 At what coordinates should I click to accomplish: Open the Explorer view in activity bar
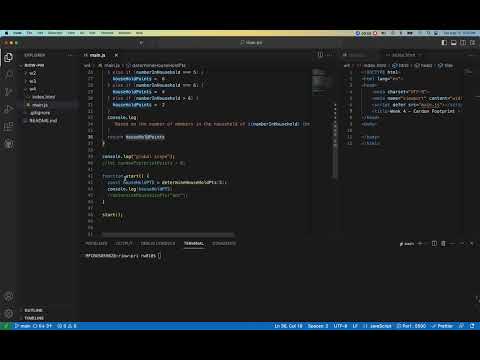tap(9, 57)
